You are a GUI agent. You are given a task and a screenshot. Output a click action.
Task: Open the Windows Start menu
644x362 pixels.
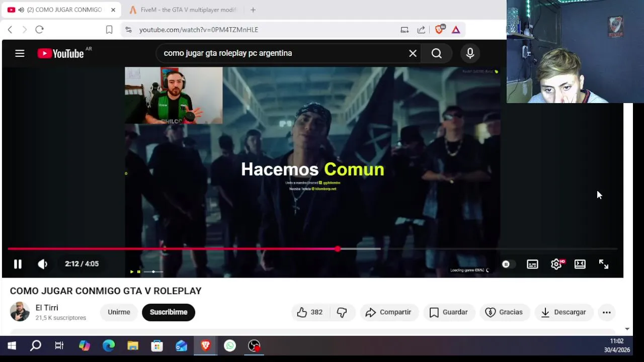tap(12, 346)
